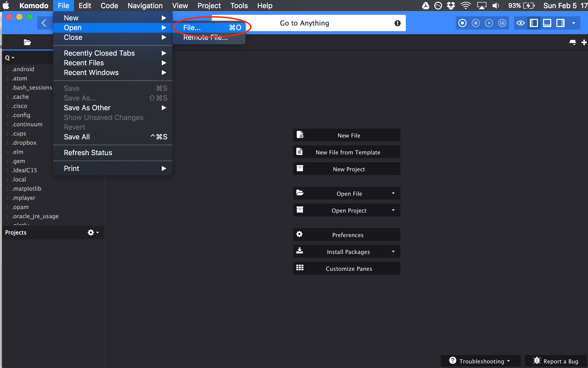Click the Stop Macro Recording icon

tap(476, 23)
